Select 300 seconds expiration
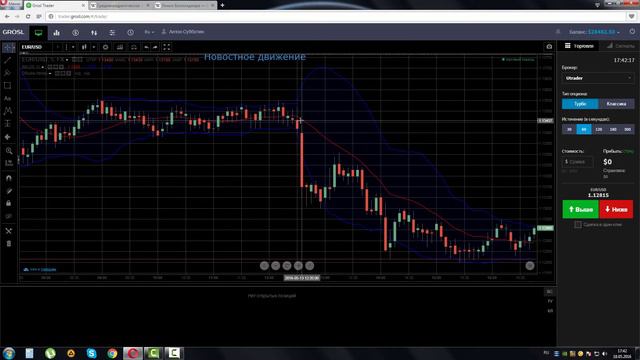This screenshot has height=360, width=640. 627,129
